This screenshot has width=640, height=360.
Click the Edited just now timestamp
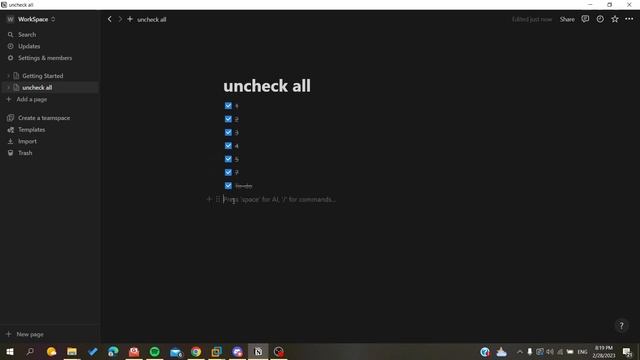click(532, 20)
